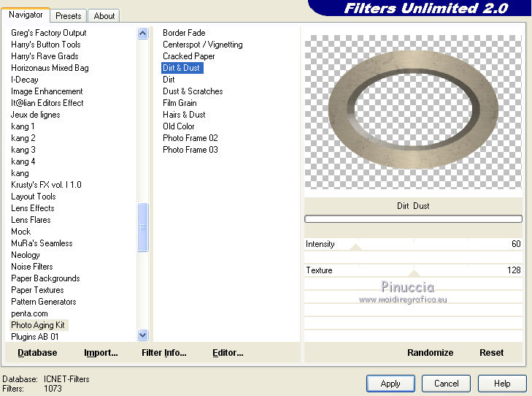532x396 pixels.
Task: Open the About tab
Action: (x=104, y=16)
